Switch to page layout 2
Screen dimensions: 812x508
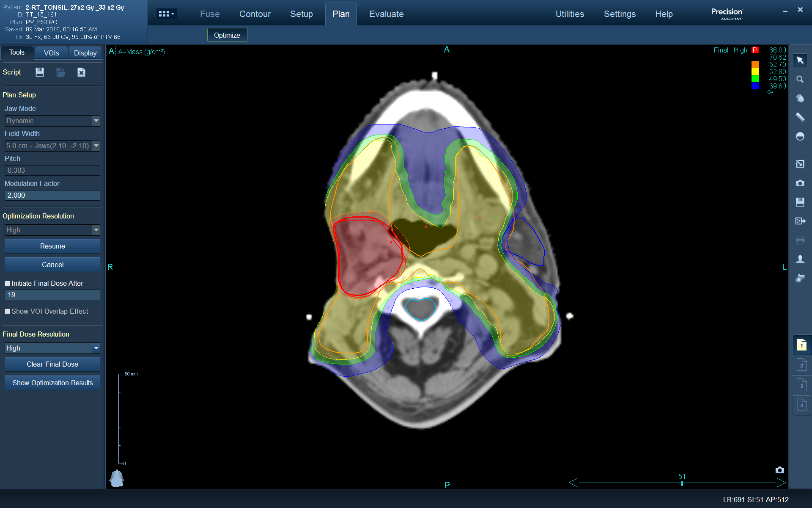click(801, 364)
